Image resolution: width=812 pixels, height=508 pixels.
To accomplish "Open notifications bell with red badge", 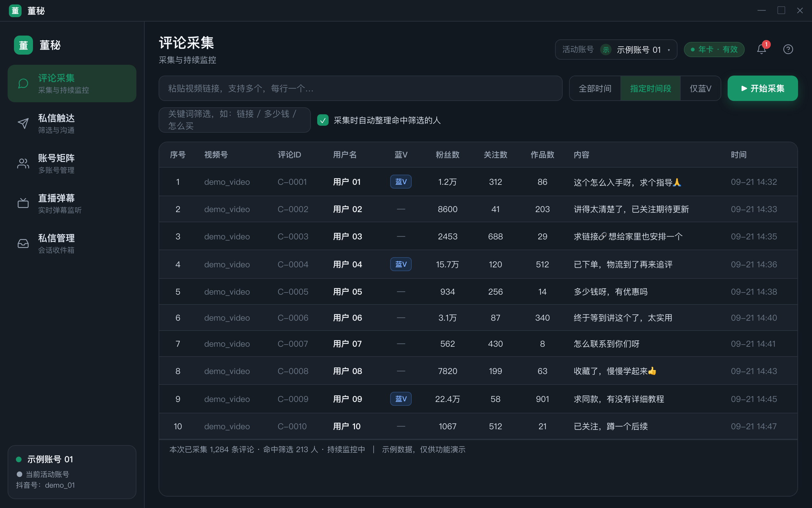I will 762,49.
